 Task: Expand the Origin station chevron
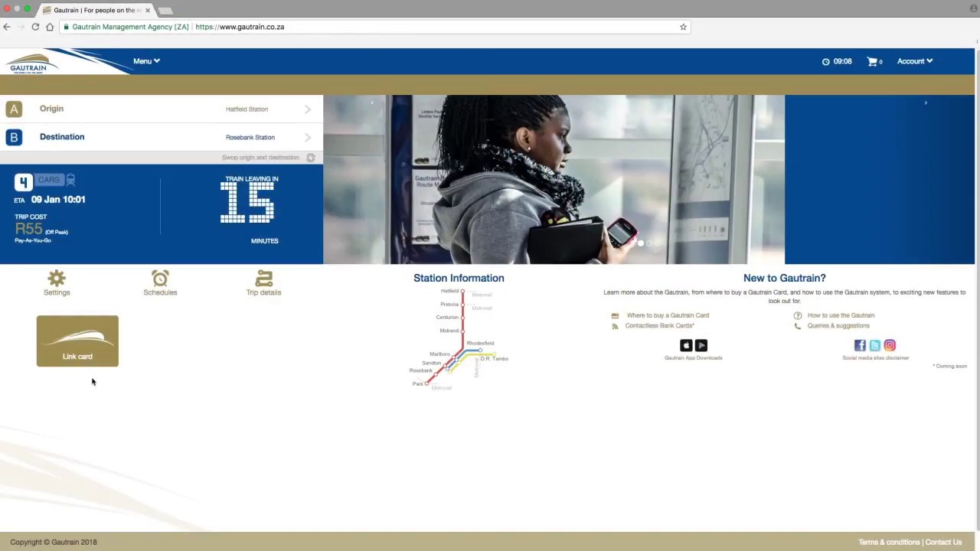coord(308,109)
